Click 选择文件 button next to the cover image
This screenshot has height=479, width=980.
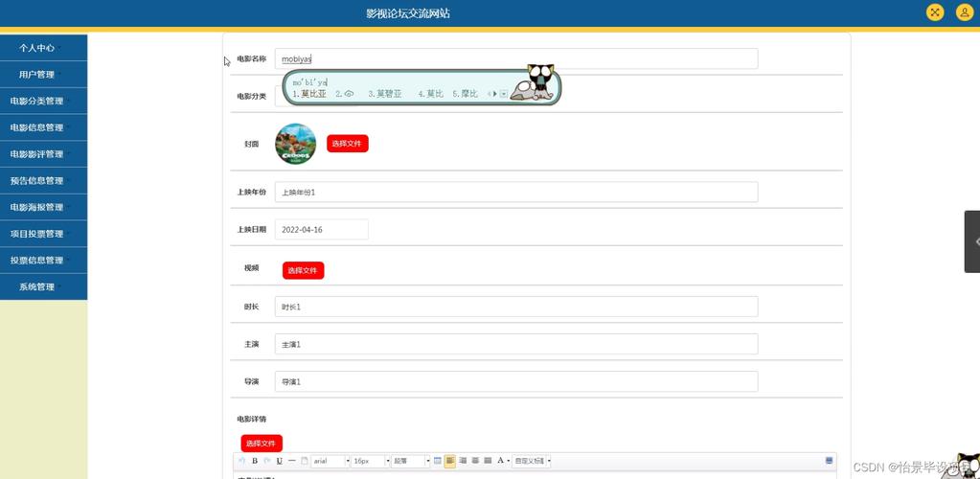(347, 144)
